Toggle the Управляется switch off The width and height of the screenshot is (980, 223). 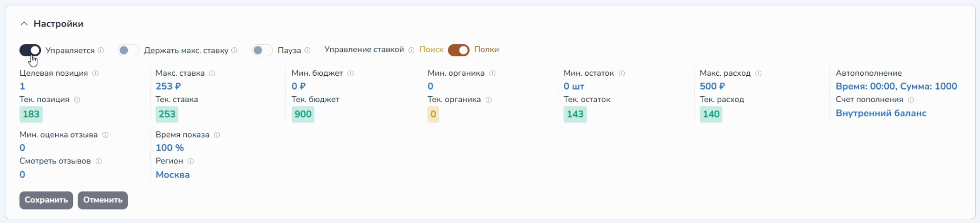pyautogui.click(x=30, y=50)
